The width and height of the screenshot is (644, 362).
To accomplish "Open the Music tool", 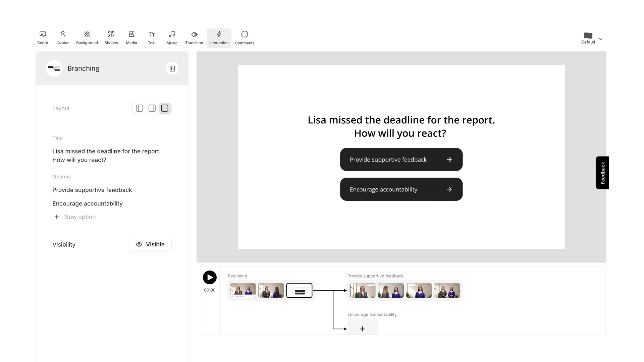I will [x=172, y=38].
